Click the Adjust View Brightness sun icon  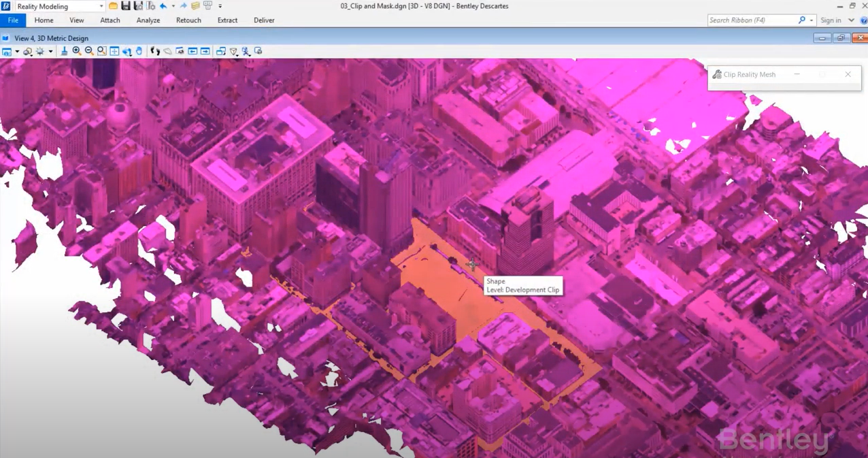[x=40, y=52]
